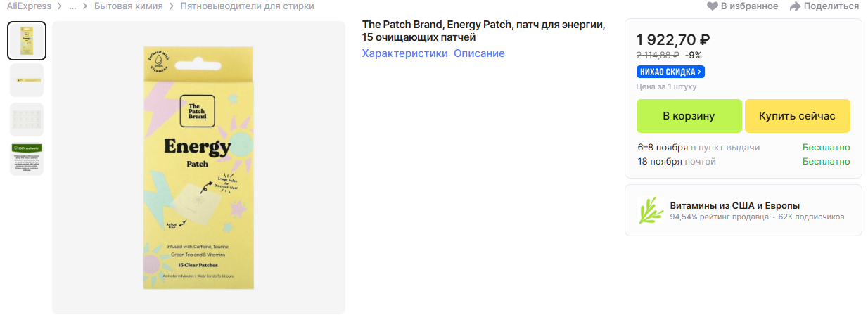Open the AliExpress breadcrumb link

click(x=29, y=6)
